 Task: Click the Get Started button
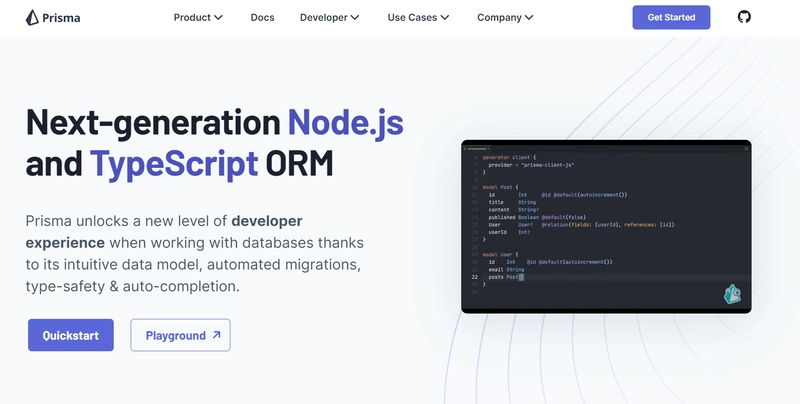pyautogui.click(x=671, y=17)
